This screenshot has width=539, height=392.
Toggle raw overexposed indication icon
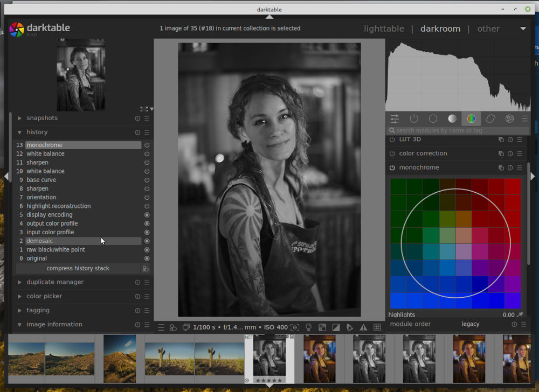[x=322, y=327]
